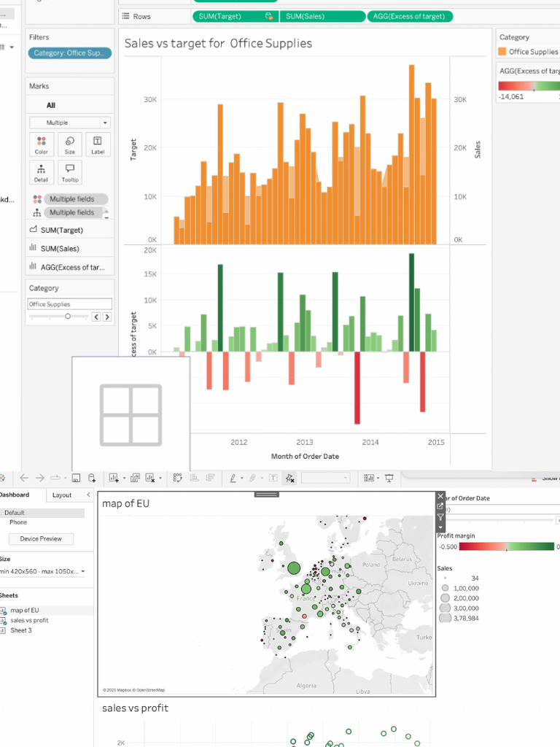This screenshot has width=560, height=747.
Task: Click the Size mark card button
Action: tap(69, 144)
